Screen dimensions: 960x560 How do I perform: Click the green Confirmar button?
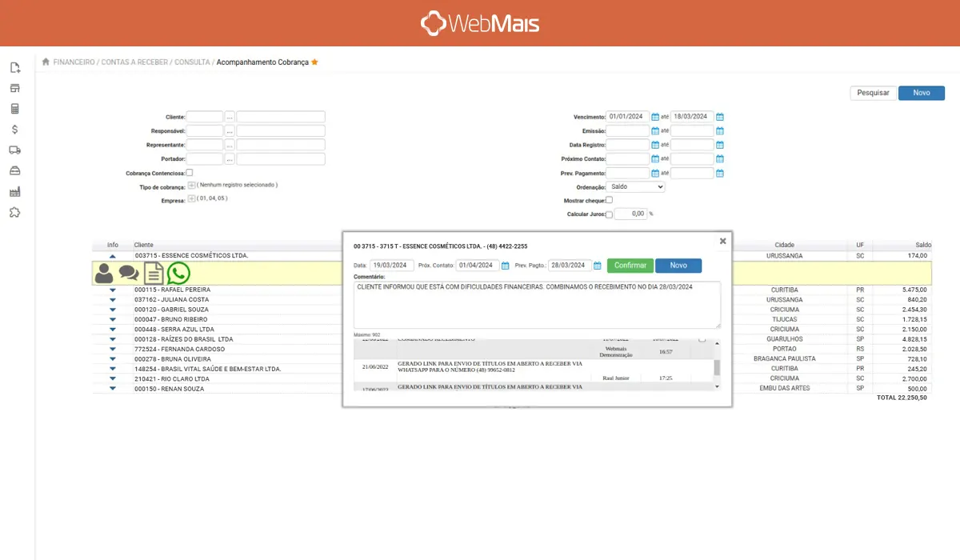point(630,266)
